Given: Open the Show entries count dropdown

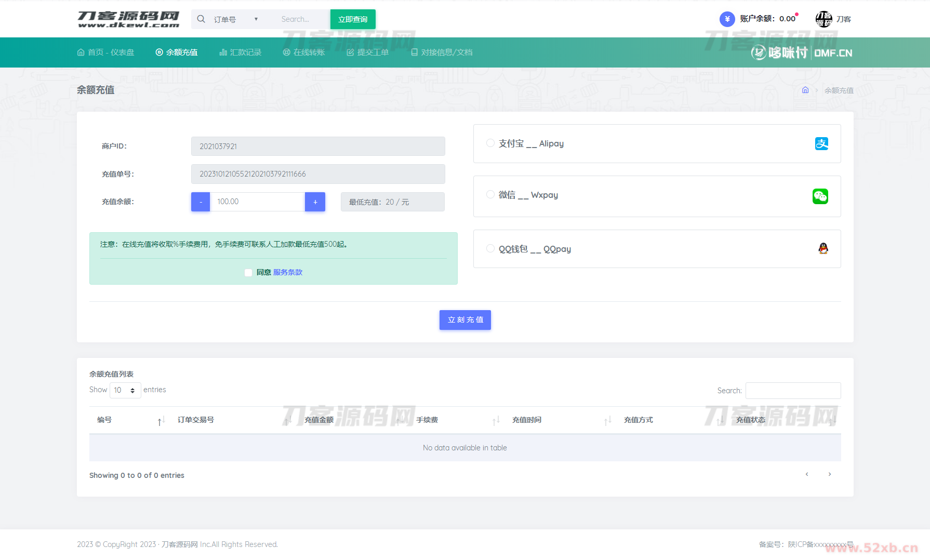Looking at the screenshot, I should 125,390.
